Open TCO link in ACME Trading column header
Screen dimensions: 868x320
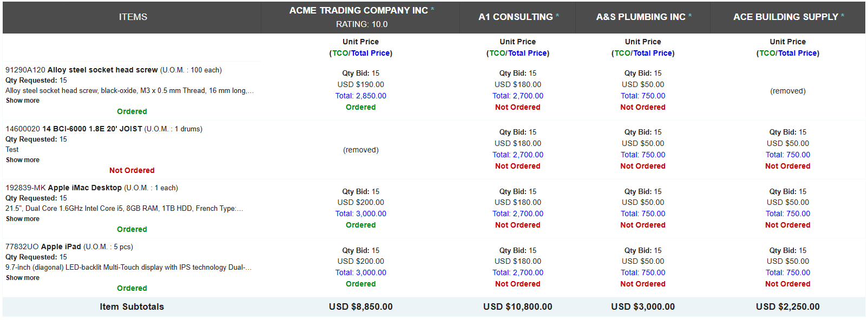click(x=340, y=53)
